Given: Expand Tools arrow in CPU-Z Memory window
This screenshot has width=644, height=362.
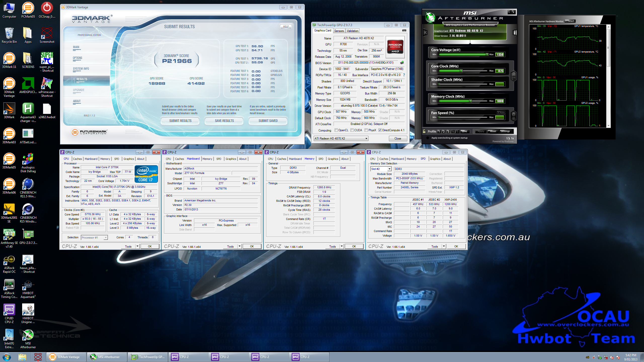Looking at the screenshot, I should (342, 246).
